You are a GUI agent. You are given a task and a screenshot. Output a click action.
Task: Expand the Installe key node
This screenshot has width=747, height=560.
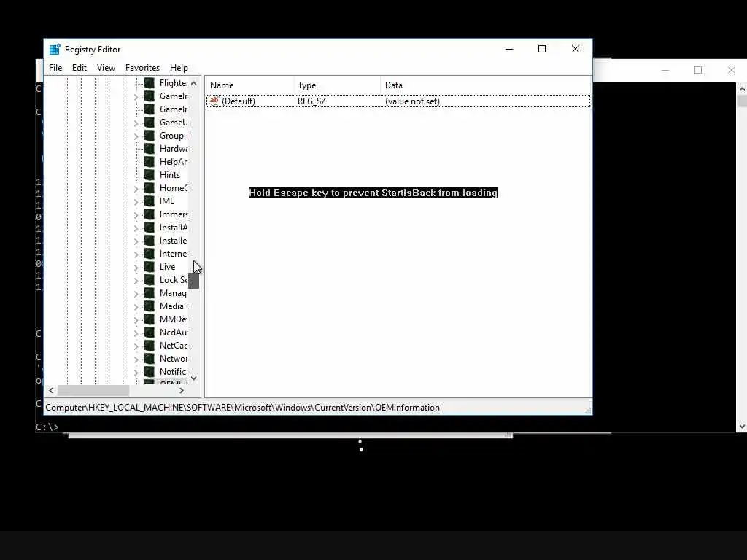pos(136,241)
